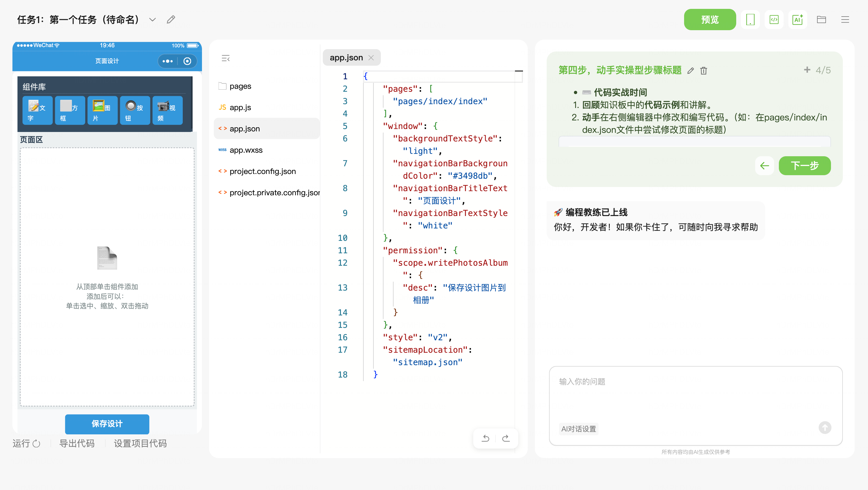The width and height of the screenshot is (868, 490).
Task: Toggle the AI assistant panel icon
Action: [797, 20]
